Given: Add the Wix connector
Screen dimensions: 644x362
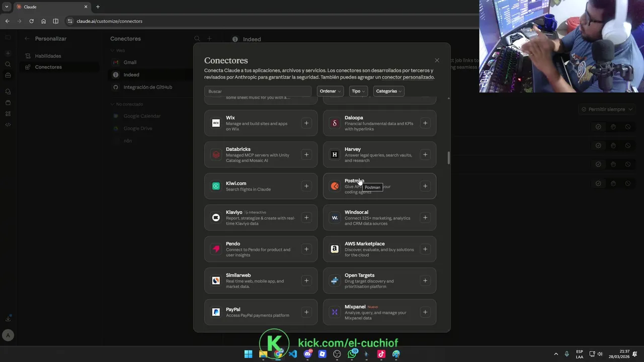Looking at the screenshot, I should click(x=306, y=123).
